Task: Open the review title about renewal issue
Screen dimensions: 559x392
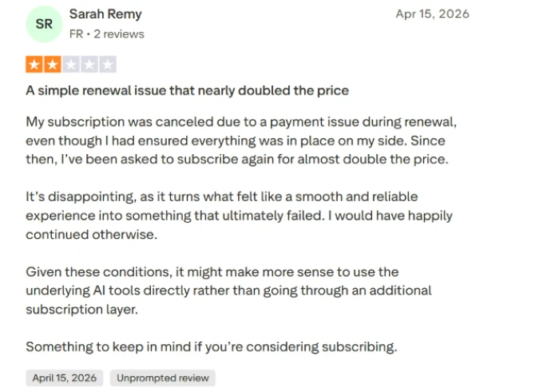Action: point(187,90)
